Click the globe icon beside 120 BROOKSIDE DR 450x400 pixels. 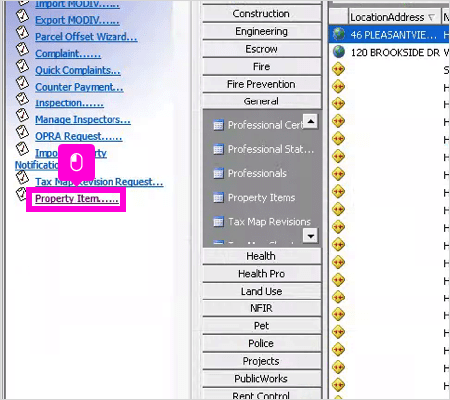coord(339,52)
